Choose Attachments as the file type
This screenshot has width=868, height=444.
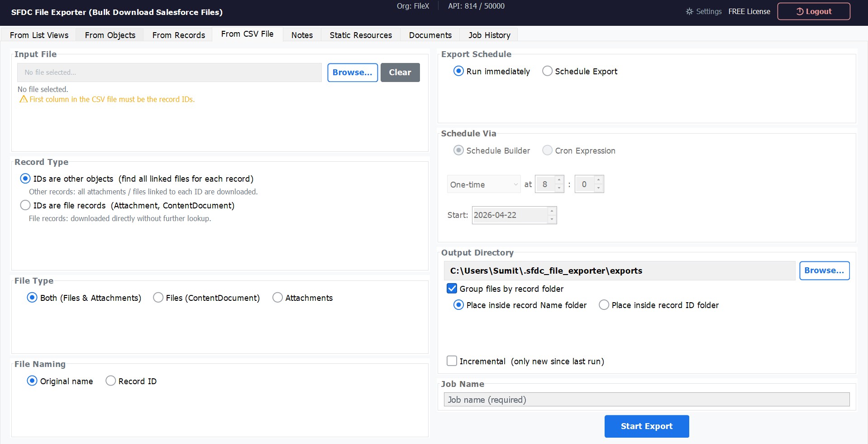pyautogui.click(x=277, y=297)
